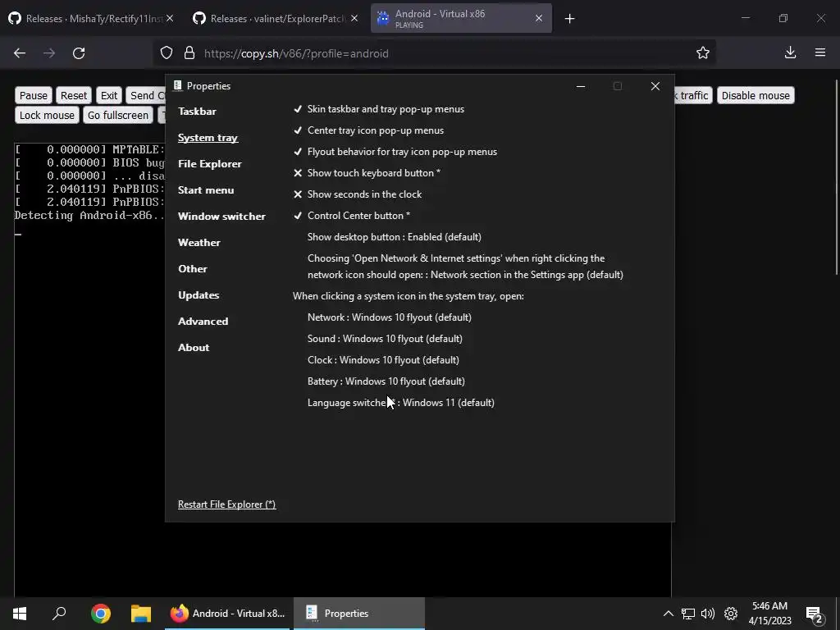Launch Chrome from taskbar
Viewport: 840px width, 630px height.
pyautogui.click(x=101, y=614)
